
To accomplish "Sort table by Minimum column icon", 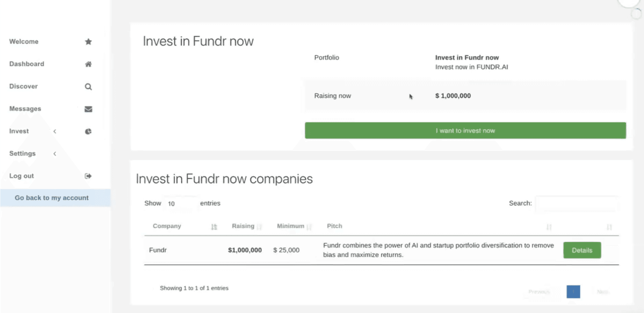I will (x=309, y=227).
